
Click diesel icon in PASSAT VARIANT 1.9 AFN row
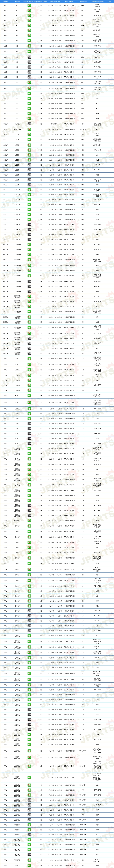point(29,855)
